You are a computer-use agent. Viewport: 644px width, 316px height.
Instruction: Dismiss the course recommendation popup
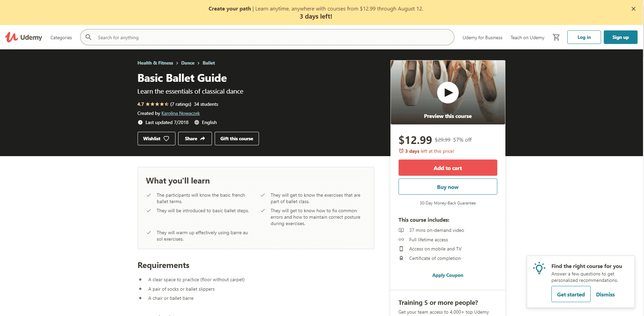click(605, 294)
